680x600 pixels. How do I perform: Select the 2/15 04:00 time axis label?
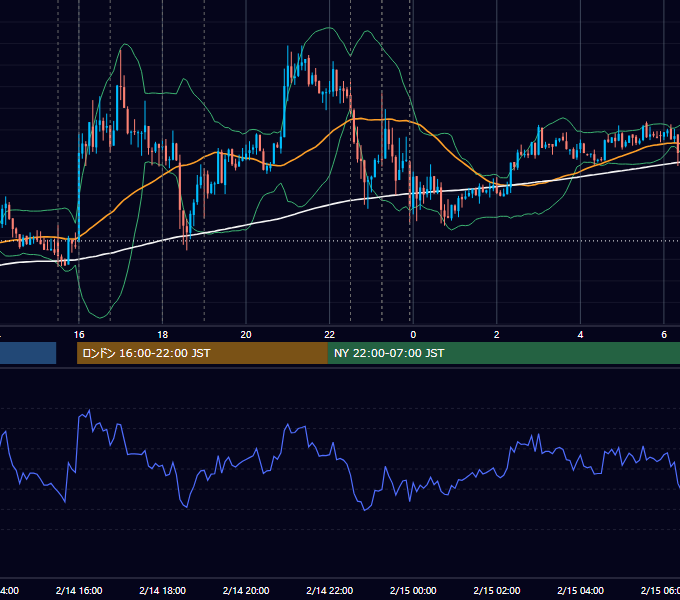tap(580, 590)
